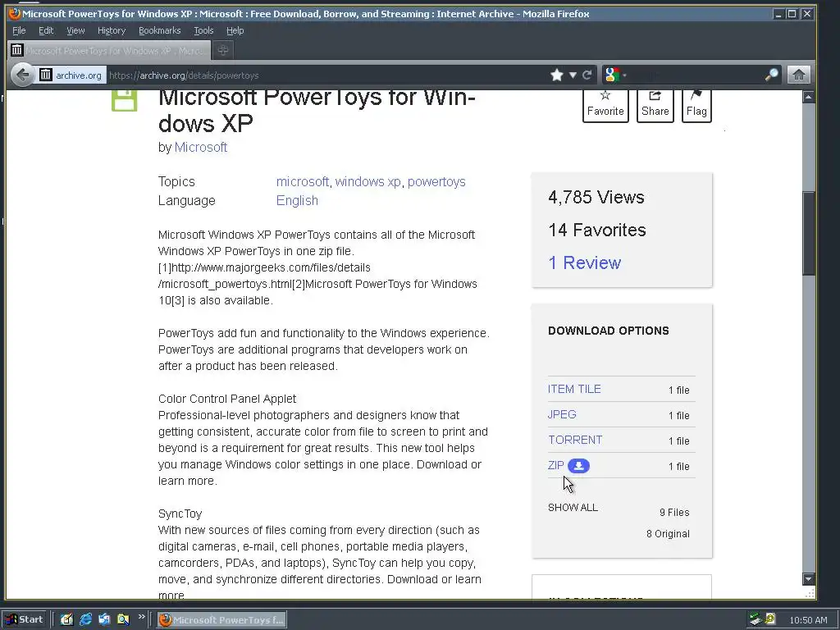Open the powertoys topic link
This screenshot has width=840, height=630.
(x=436, y=181)
